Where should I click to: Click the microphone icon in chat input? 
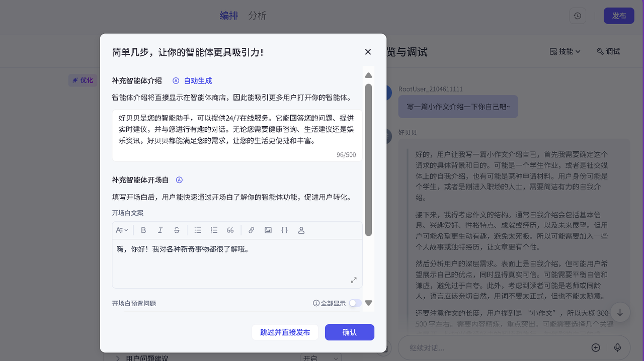[618, 347]
